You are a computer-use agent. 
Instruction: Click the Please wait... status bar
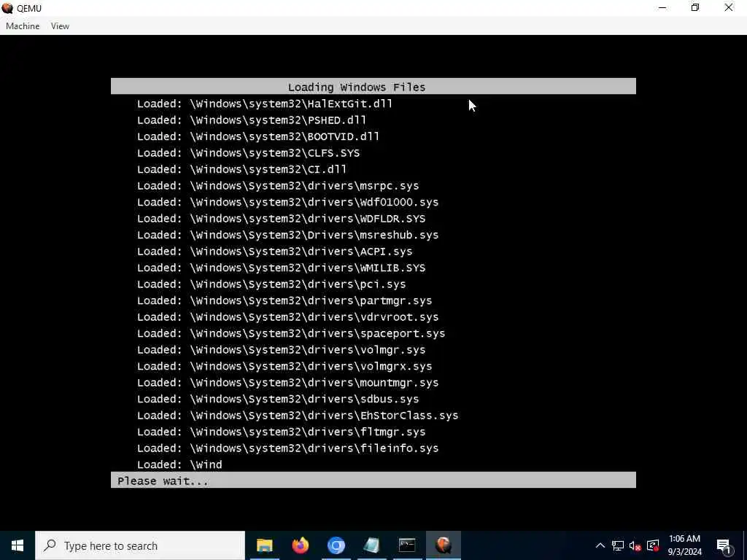pos(373,480)
